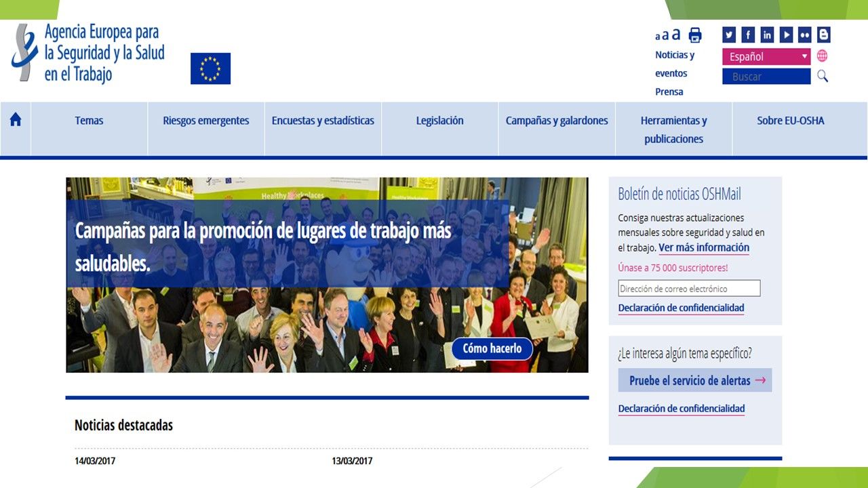Screen dimensions: 868x488
Task: Select the smallest font size 'a'
Action: (657, 37)
